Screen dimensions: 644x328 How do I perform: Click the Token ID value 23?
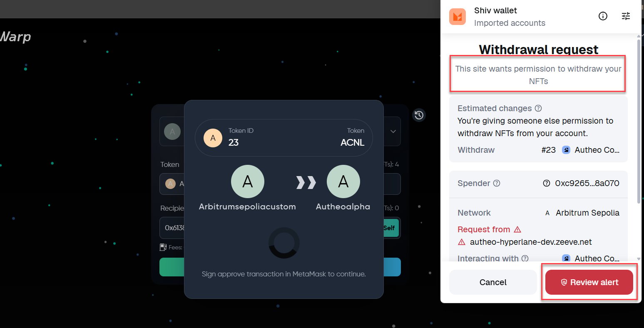(234, 142)
